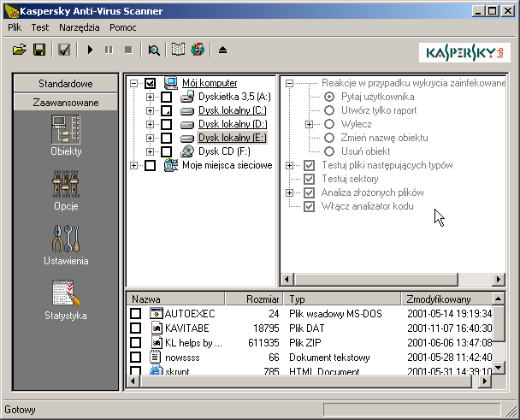Open the Plik menu
This screenshot has width=520, height=420.
(x=15, y=27)
